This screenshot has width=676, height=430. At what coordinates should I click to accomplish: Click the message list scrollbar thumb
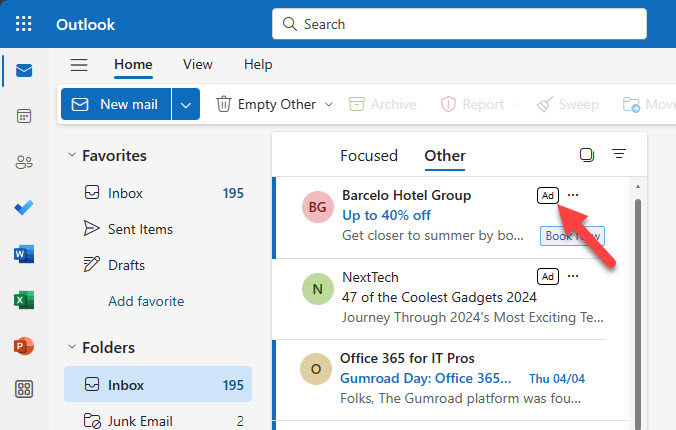[x=638, y=314]
